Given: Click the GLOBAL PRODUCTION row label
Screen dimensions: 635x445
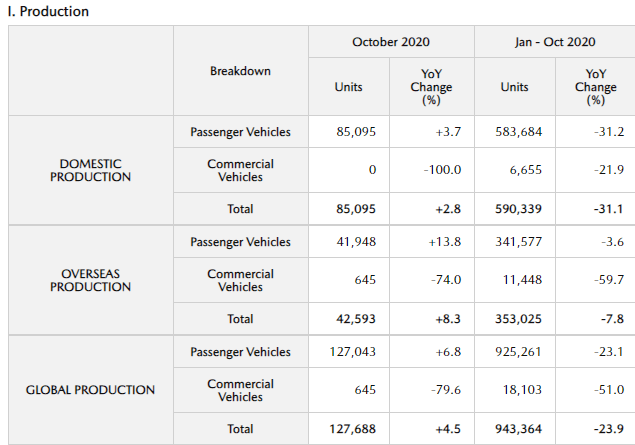Looking at the screenshot, I should coord(91,390).
